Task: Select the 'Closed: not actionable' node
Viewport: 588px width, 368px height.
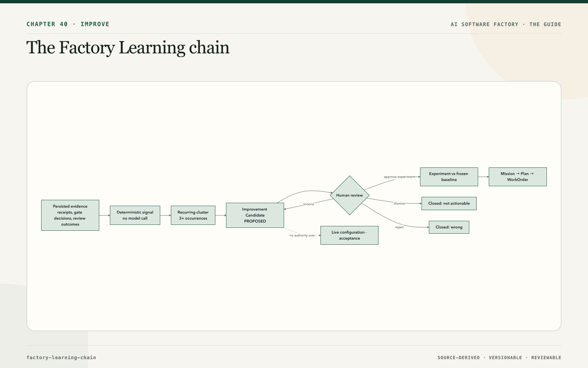Action: point(449,204)
